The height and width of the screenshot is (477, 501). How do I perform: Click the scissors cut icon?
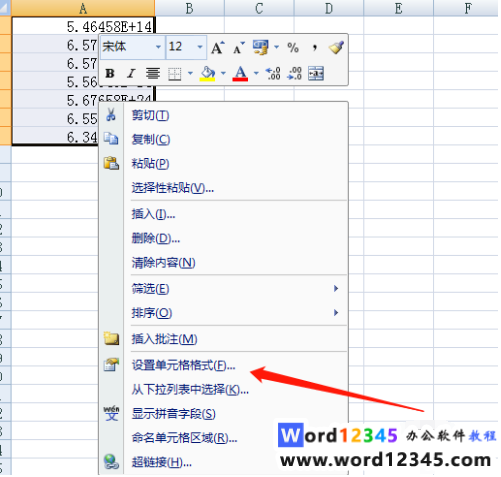pos(111,114)
